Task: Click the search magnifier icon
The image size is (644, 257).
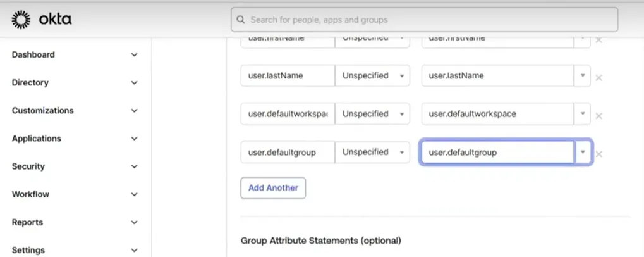Action: click(x=241, y=20)
